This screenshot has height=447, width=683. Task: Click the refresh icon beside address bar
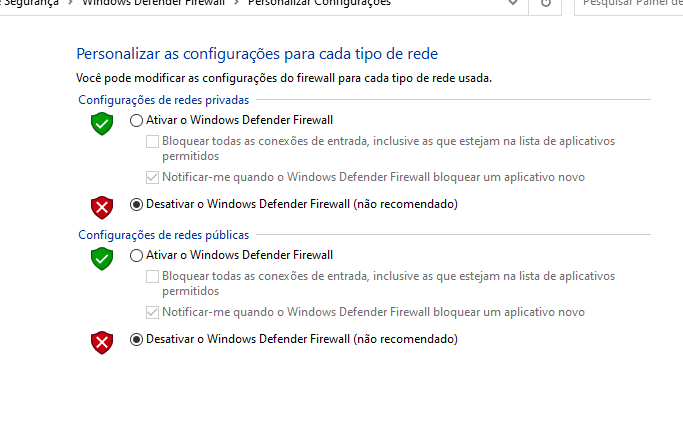545,3
